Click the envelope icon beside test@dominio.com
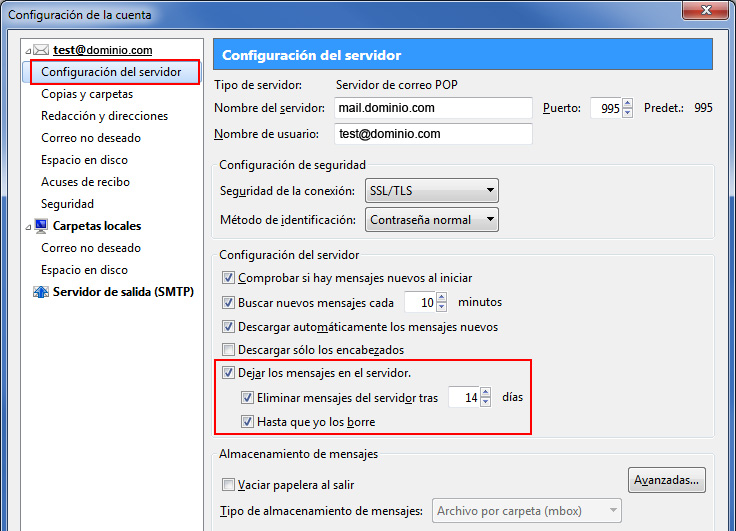This screenshot has width=736, height=531. (41, 50)
